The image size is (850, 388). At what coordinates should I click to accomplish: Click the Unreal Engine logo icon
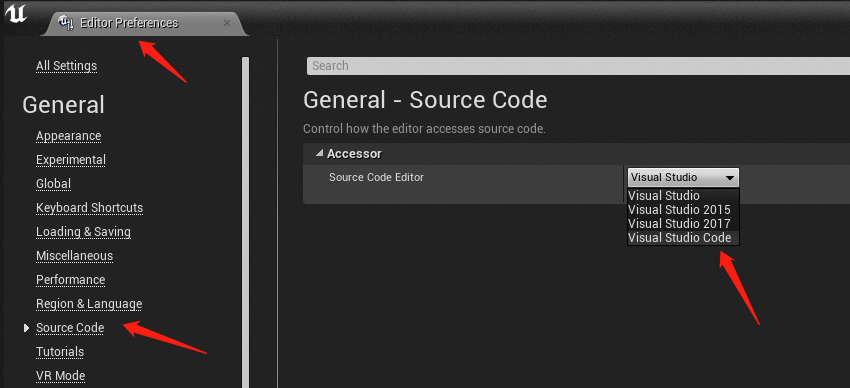point(16,14)
